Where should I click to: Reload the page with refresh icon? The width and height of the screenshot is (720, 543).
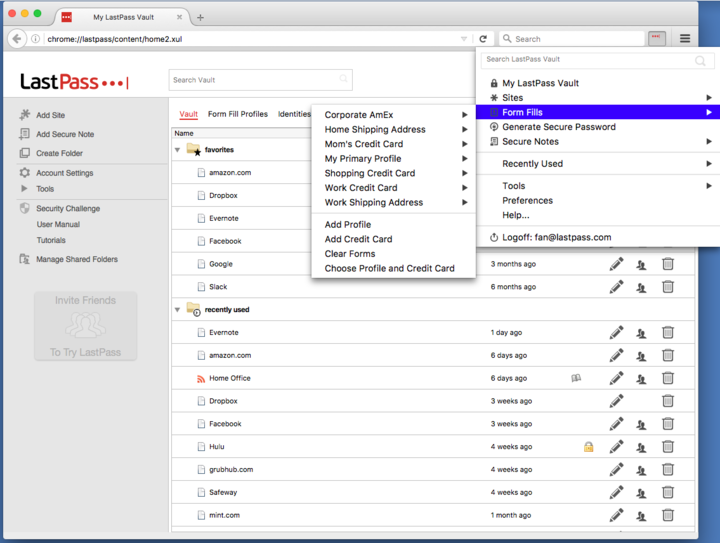tap(483, 39)
